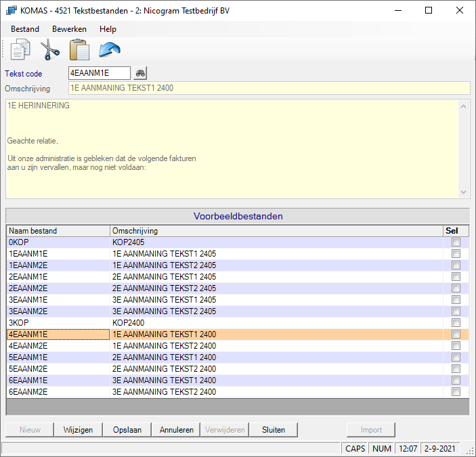Select the 3EAANM2E file name

(x=28, y=311)
